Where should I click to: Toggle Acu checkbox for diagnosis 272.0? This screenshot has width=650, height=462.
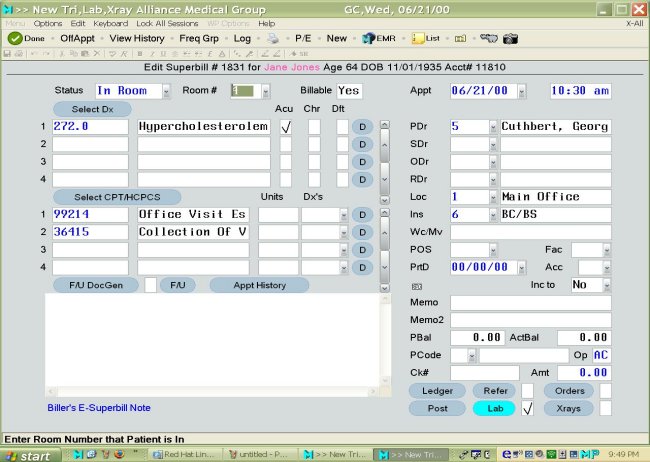point(286,127)
